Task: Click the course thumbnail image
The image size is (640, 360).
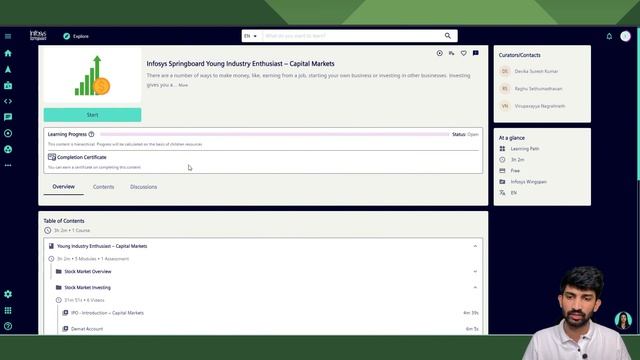Action: (x=93, y=75)
